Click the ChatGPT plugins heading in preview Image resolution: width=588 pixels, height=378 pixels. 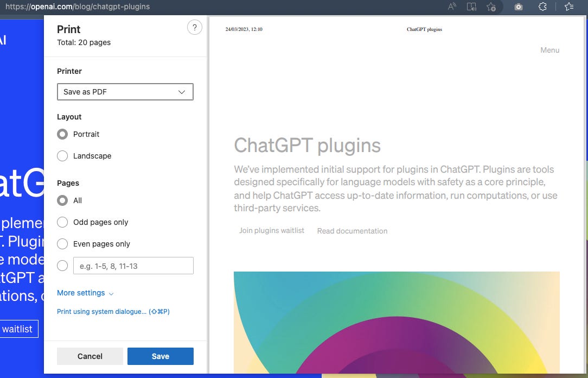pyautogui.click(x=308, y=146)
